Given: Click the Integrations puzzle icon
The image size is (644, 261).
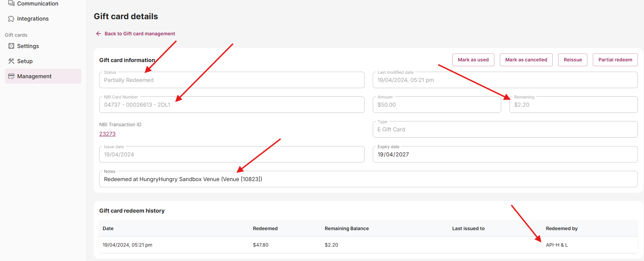Looking at the screenshot, I should [11, 19].
